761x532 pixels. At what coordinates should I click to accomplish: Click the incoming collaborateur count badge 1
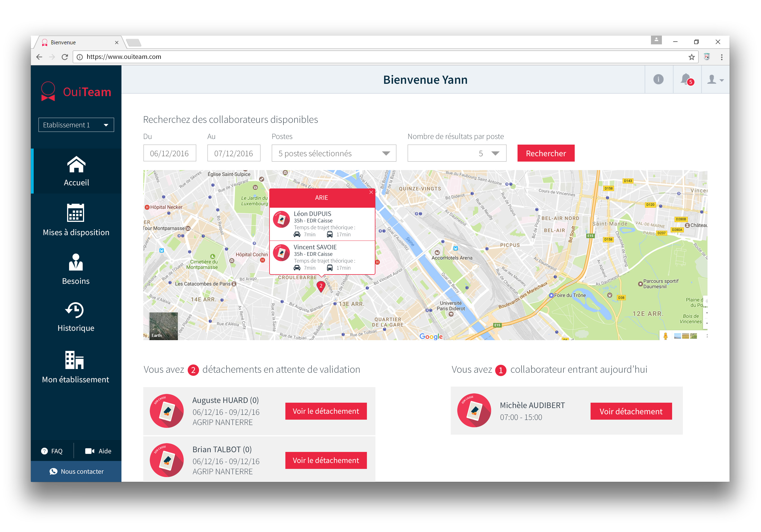pos(501,370)
